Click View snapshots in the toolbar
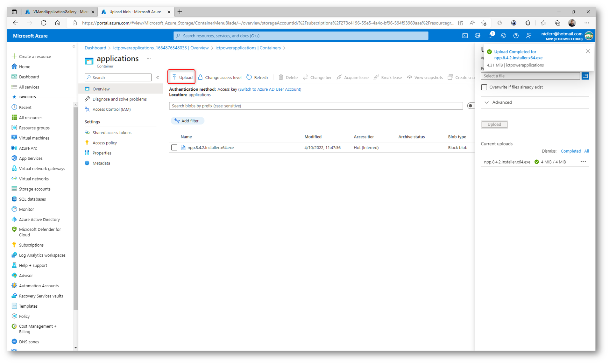Image resolution: width=609 pixels, height=364 pixels. 425,77
